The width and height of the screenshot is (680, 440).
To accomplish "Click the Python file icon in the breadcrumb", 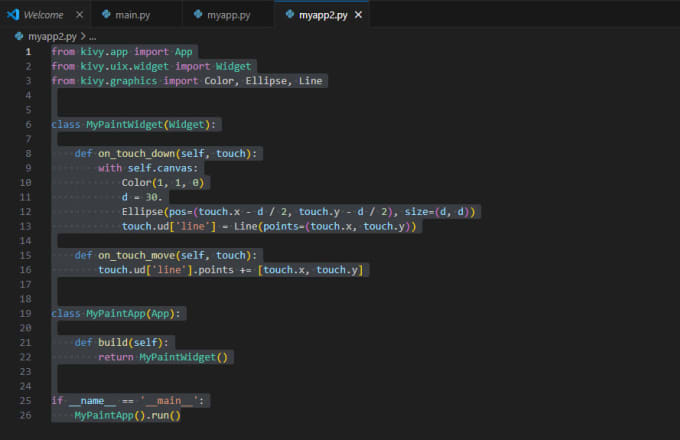I will 19,36.
